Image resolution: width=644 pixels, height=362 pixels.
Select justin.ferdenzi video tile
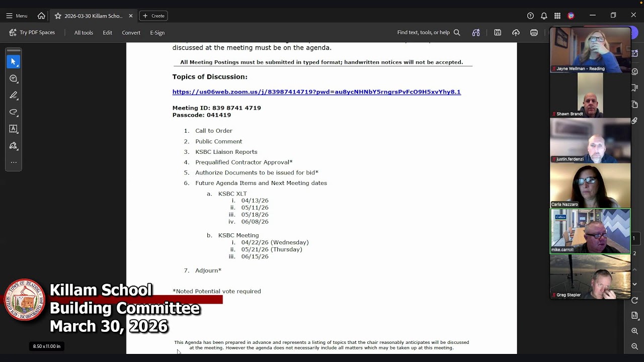(x=590, y=140)
